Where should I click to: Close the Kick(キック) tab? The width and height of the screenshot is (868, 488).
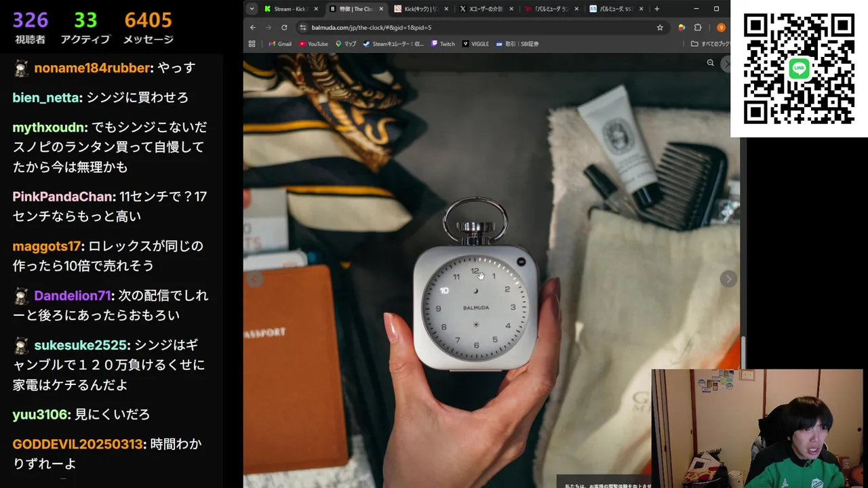pyautogui.click(x=446, y=9)
